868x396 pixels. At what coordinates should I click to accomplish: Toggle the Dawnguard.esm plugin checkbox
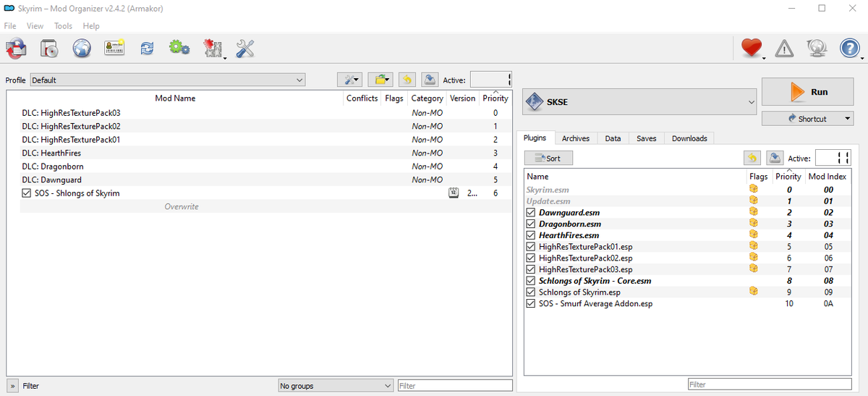coord(531,213)
